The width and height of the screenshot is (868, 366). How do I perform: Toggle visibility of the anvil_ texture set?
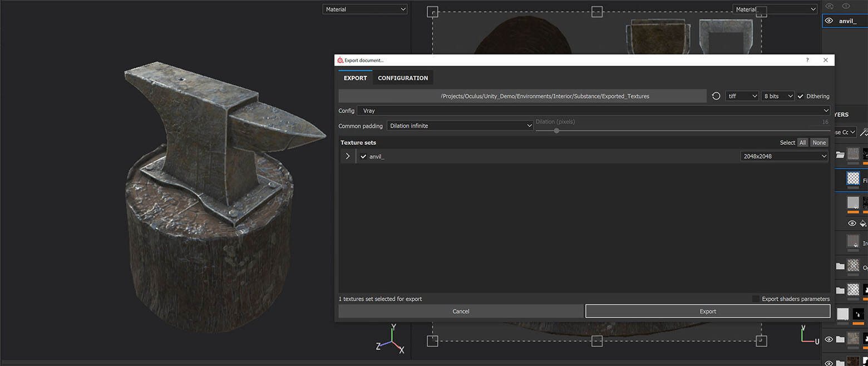click(829, 21)
